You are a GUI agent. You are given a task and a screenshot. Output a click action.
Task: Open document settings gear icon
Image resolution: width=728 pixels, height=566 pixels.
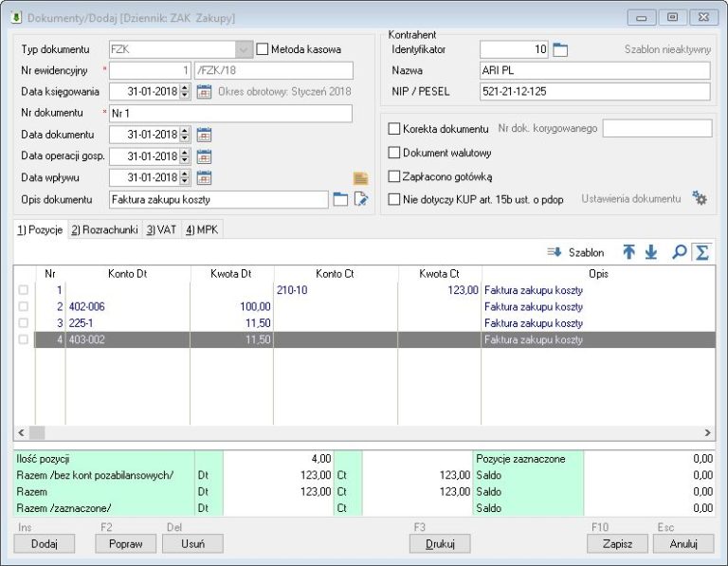click(x=700, y=198)
